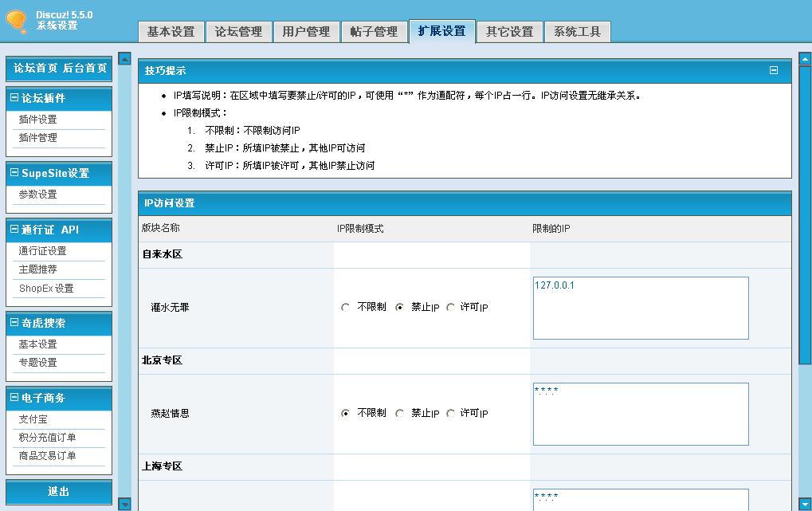Open 主题推荐 in sidebar

(x=37, y=269)
